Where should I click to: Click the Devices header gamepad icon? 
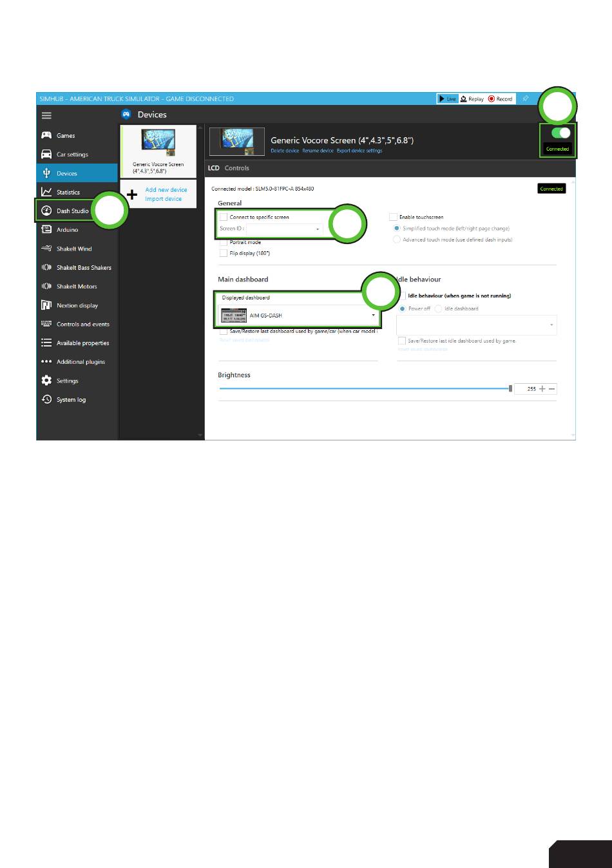pyautogui.click(x=126, y=115)
